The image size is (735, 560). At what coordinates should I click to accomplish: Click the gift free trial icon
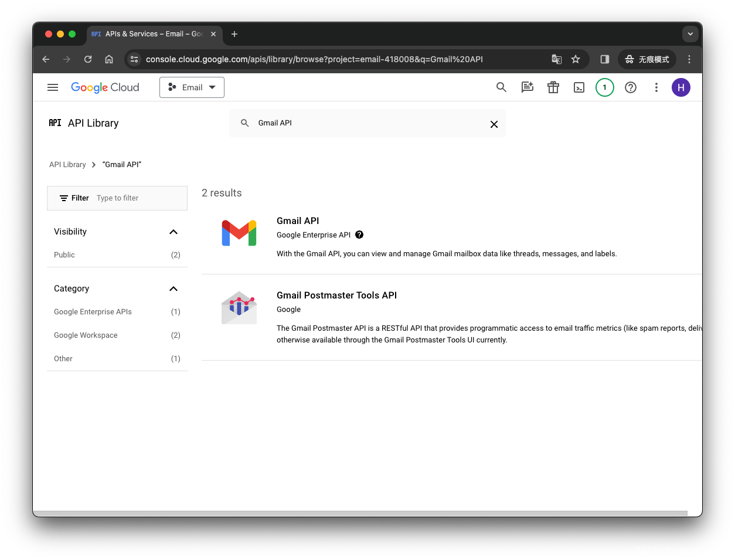pyautogui.click(x=553, y=87)
